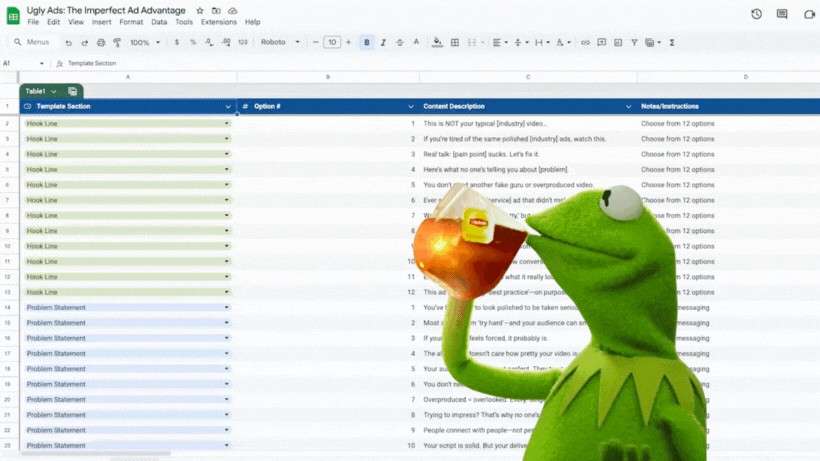Open the fill color picker
The height and width of the screenshot is (461, 820).
tap(437, 42)
